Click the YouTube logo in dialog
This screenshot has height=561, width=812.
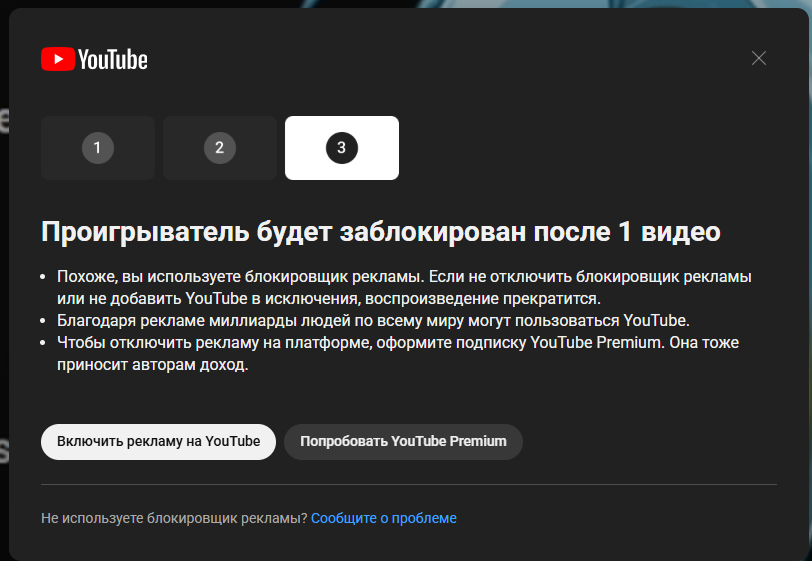[94, 59]
